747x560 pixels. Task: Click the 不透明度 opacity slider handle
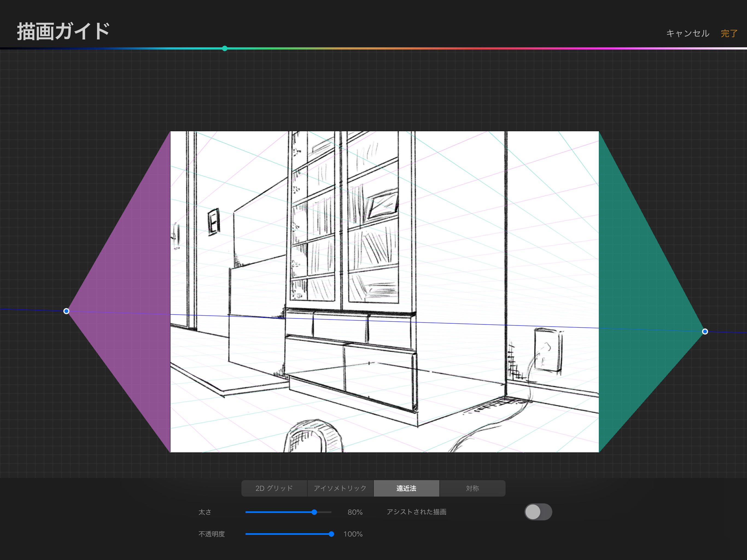pyautogui.click(x=331, y=534)
